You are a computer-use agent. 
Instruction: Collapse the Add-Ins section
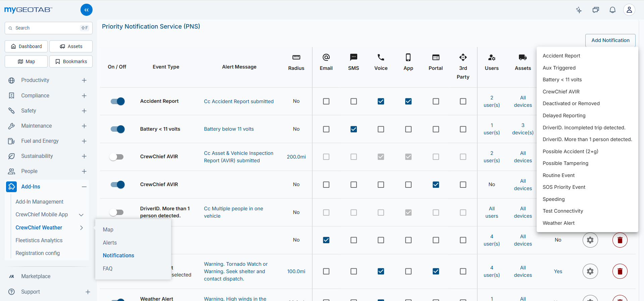coord(84,186)
